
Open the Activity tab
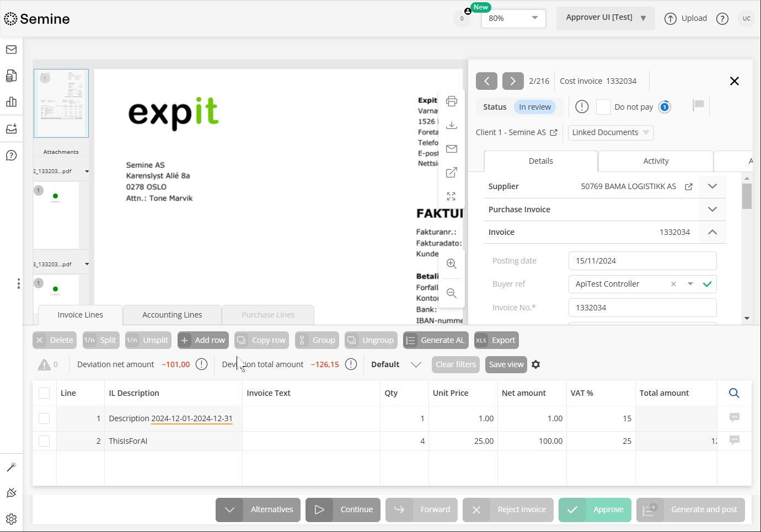[656, 161]
